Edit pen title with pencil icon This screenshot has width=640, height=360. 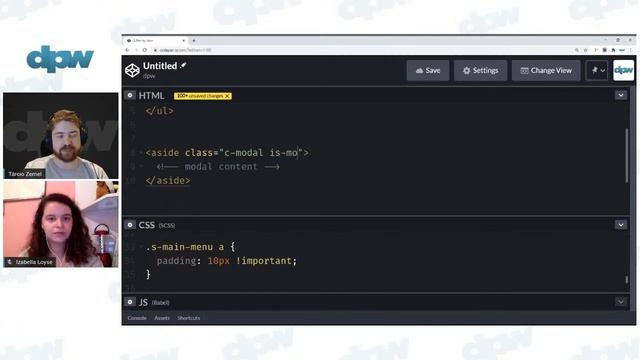tap(184, 65)
